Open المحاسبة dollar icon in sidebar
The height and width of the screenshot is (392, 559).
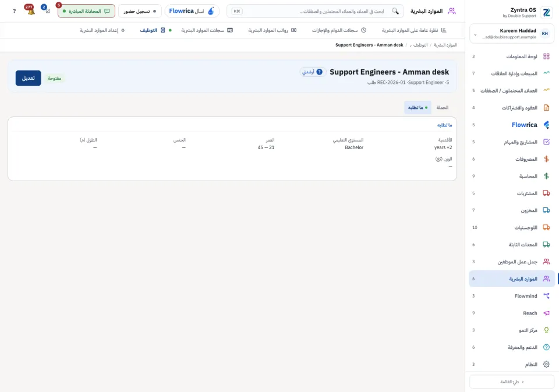[x=546, y=176]
